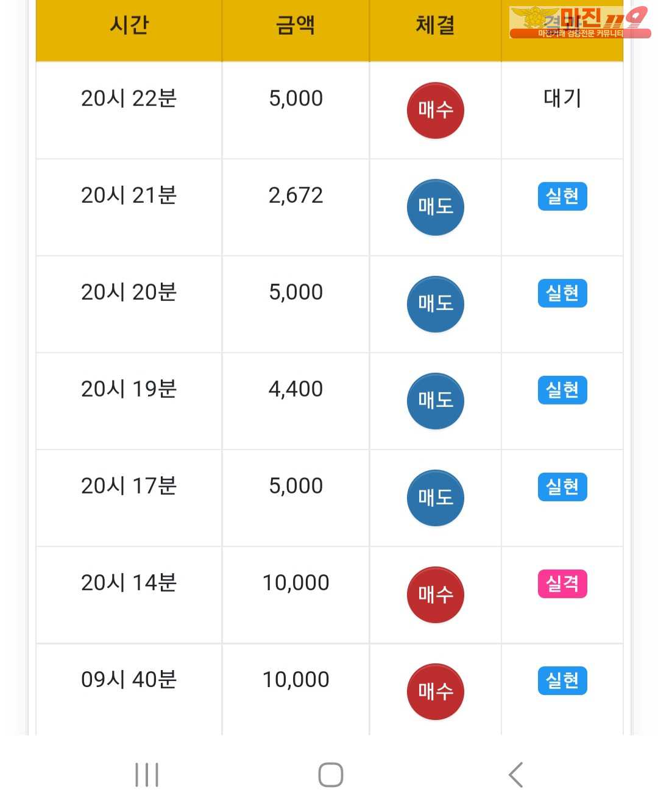Click the 실현 badge in 09시 40분 row

pyautogui.click(x=562, y=680)
